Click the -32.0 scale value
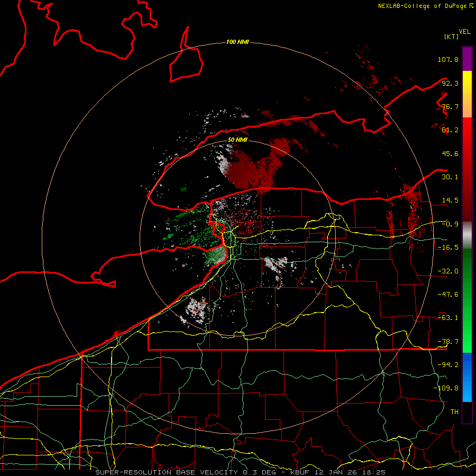Viewport: 476px width, 476px height. 448,271
